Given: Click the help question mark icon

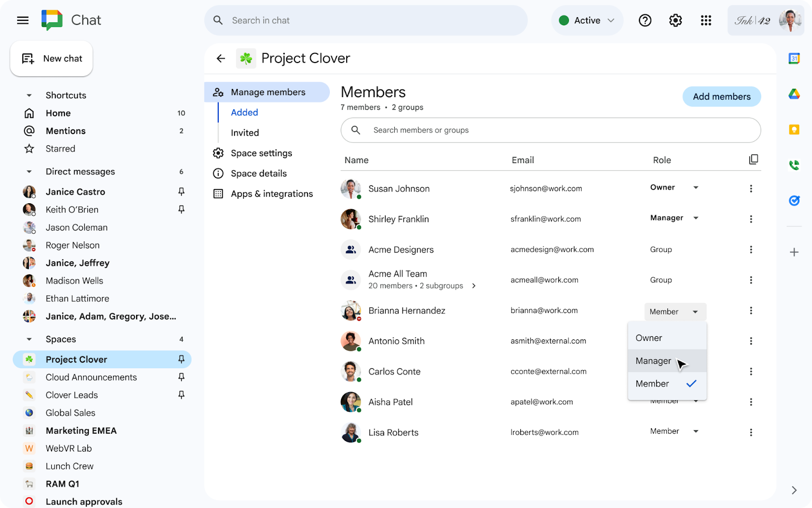Looking at the screenshot, I should (x=645, y=20).
